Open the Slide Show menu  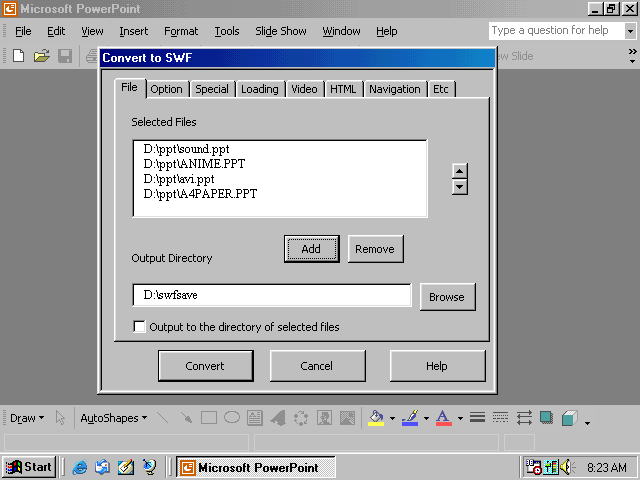pos(281,31)
